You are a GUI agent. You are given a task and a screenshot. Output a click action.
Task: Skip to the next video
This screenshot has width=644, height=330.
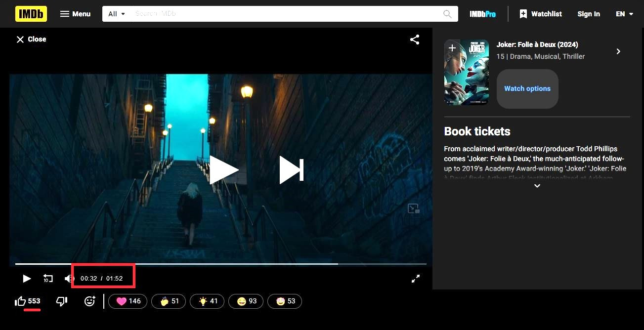[x=291, y=170]
